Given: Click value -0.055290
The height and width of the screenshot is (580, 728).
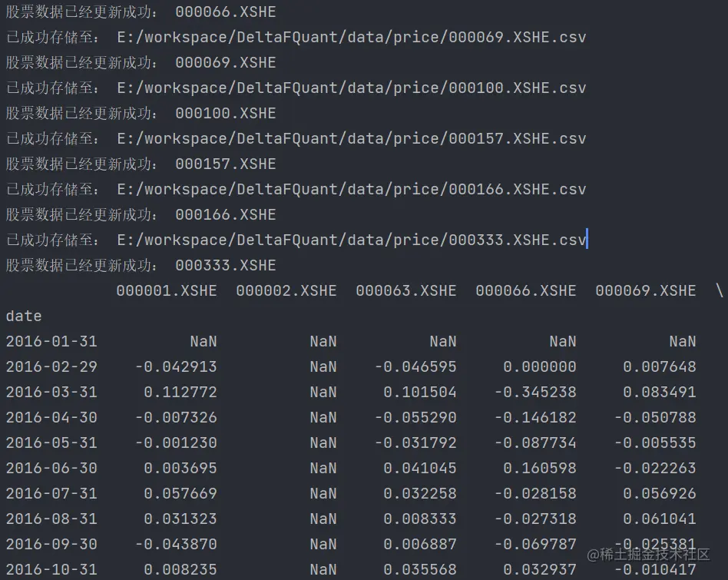Looking at the screenshot, I should (x=415, y=417).
